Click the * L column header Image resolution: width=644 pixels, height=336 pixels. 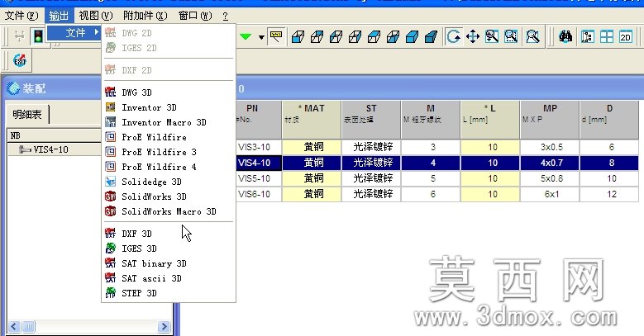pos(490,120)
